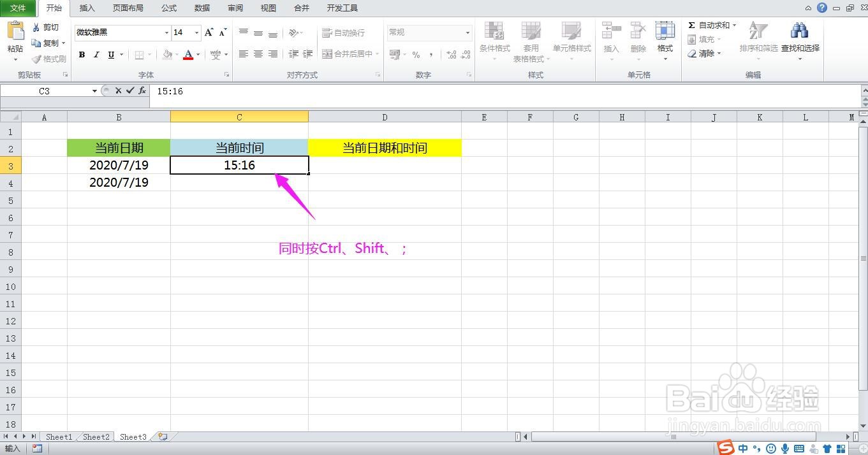
Task: Toggle top vertical alignment
Action: click(244, 32)
